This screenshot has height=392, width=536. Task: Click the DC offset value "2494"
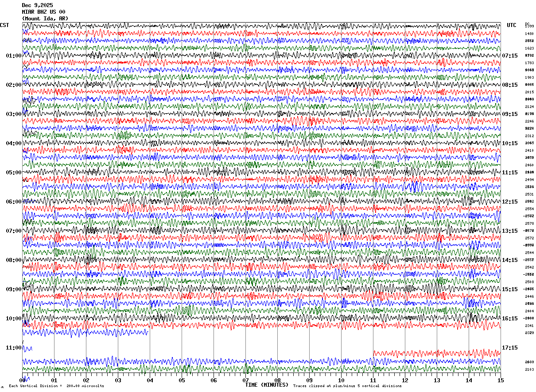(529, 180)
